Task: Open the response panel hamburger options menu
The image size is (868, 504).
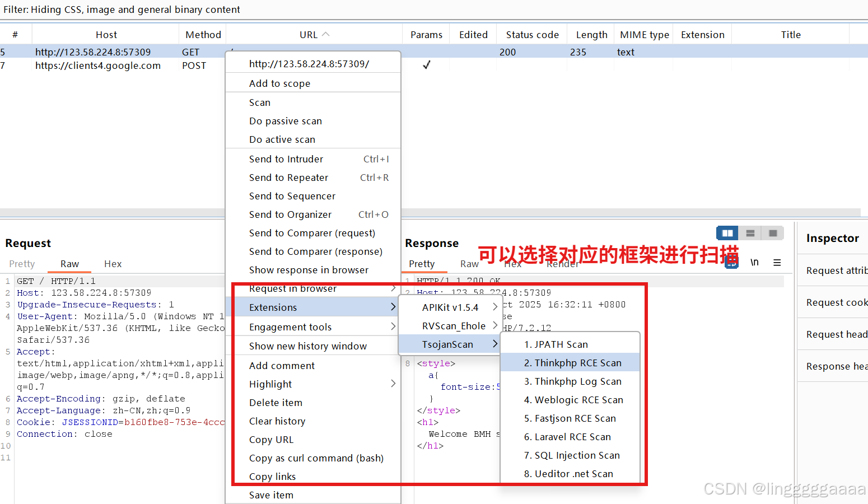Action: [x=777, y=262]
